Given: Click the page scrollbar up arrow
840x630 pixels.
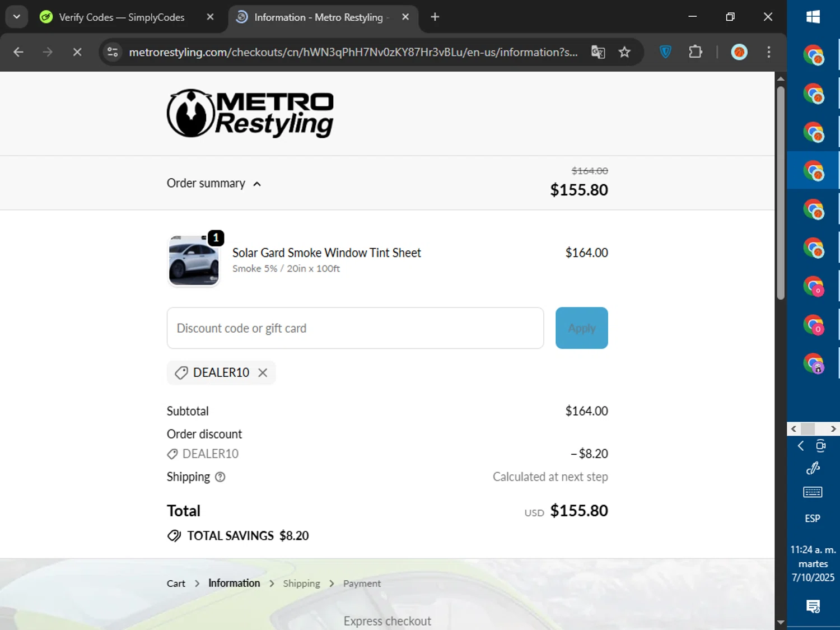Looking at the screenshot, I should tap(781, 78).
